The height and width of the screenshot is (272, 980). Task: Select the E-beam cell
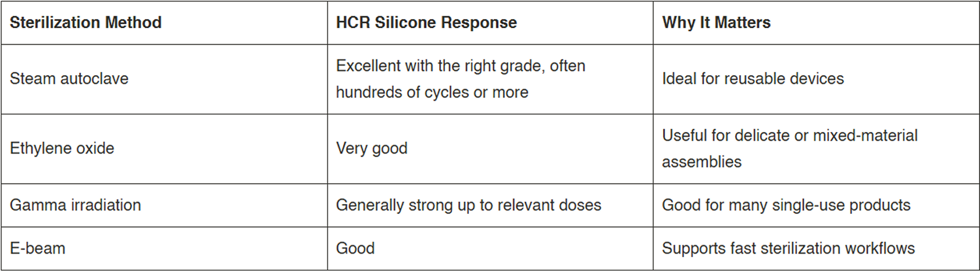click(164, 248)
